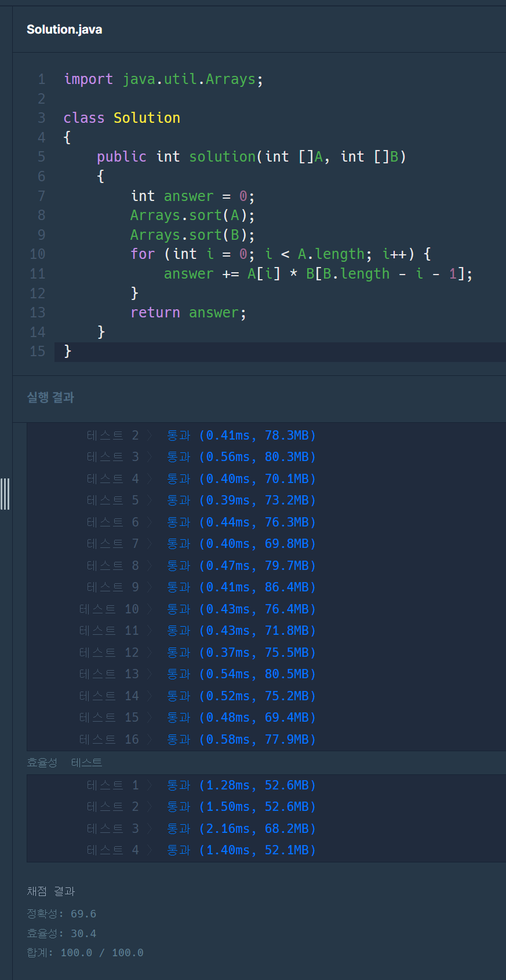This screenshot has height=980, width=506.
Task: Click the closing brace on line 15
Action: click(68, 351)
